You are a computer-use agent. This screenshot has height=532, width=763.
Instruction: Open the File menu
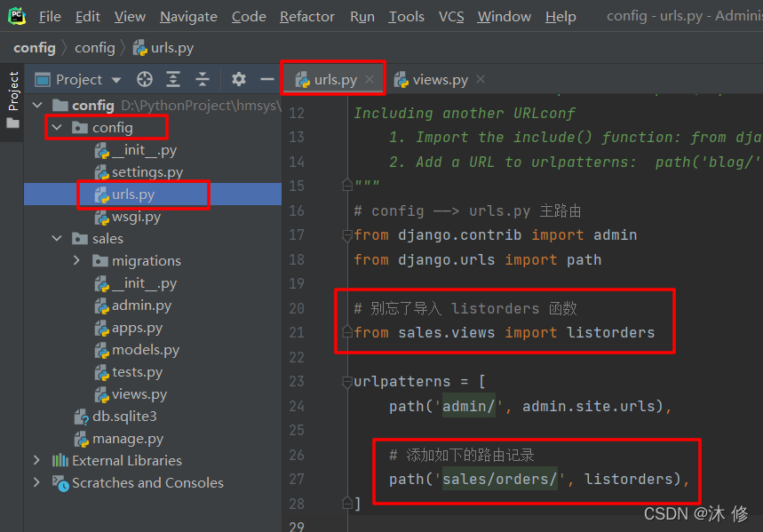pos(50,17)
